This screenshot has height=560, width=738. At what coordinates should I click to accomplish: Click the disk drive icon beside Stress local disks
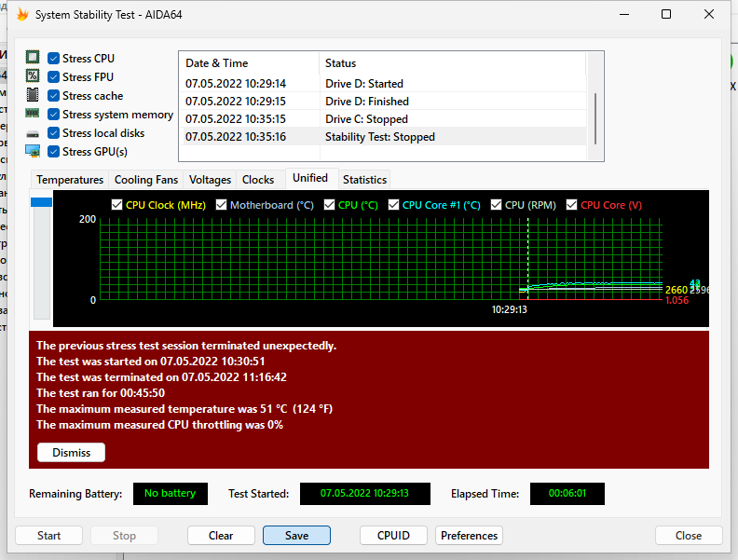[33, 134]
